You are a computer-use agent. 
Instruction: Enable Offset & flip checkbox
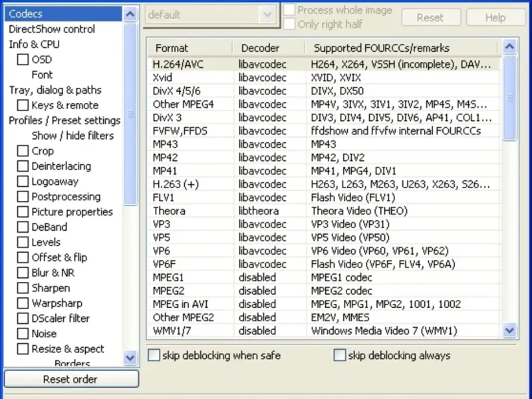(23, 257)
